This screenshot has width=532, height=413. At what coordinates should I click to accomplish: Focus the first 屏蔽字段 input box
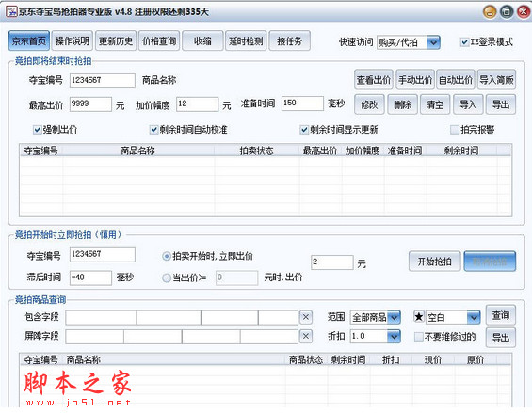pyautogui.click(x=95, y=337)
